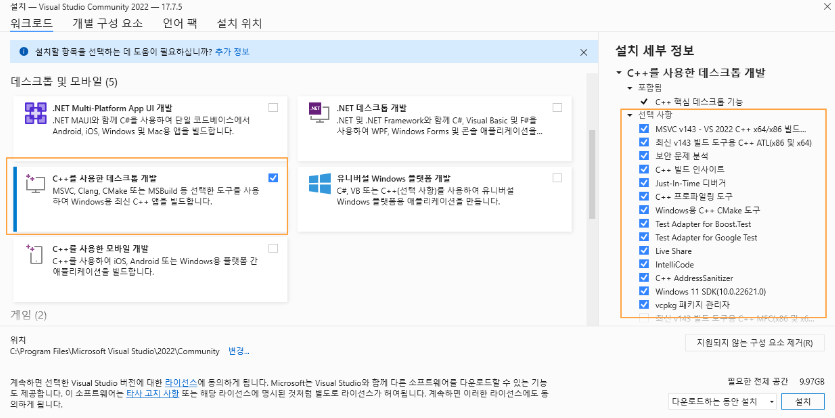
Task: Click the Universal Windows Platform workload icon
Action: 320,184
